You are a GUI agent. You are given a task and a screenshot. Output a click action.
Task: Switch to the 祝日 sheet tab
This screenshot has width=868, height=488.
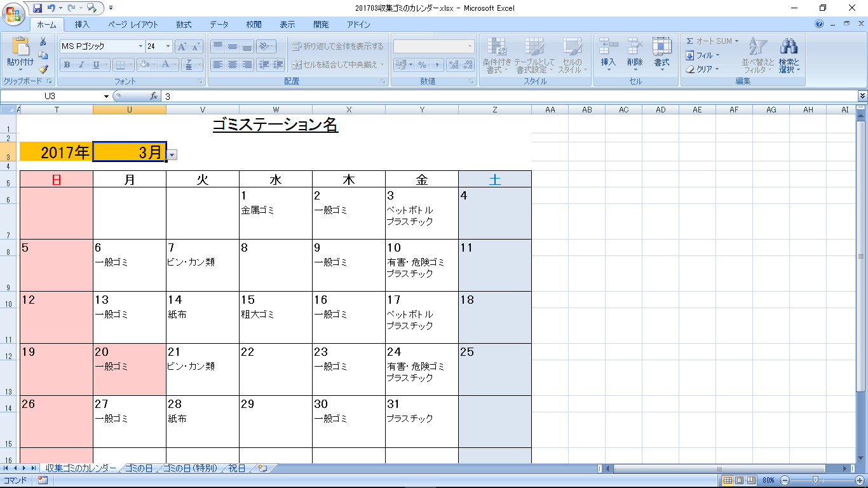[x=236, y=468]
